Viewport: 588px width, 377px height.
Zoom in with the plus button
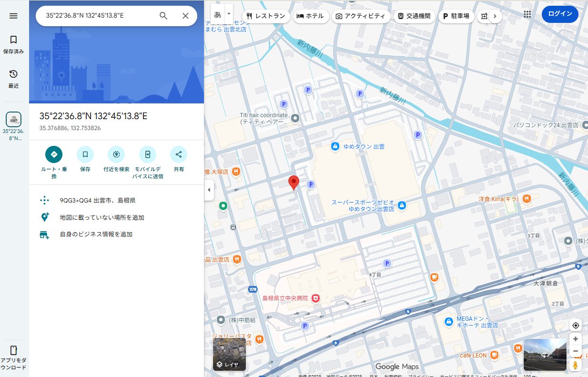click(576, 339)
